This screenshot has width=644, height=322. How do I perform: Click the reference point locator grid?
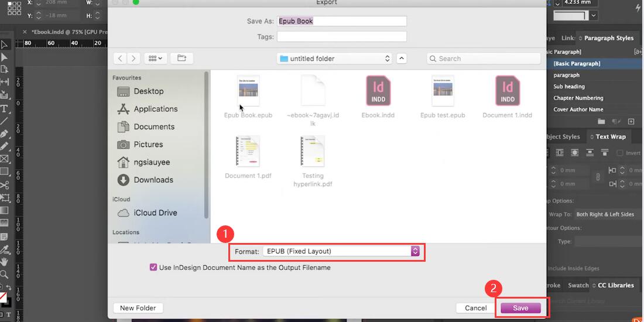click(x=14, y=8)
